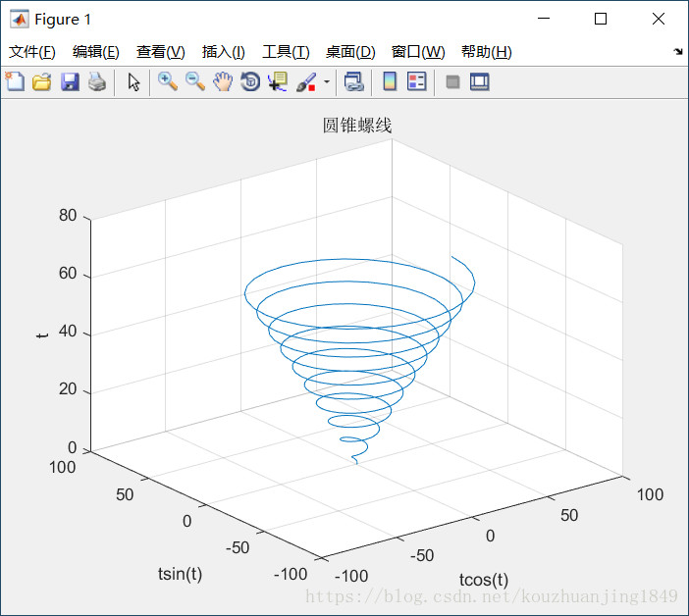Open the 桌面(D) menu
Viewport: 689px width, 616px height.
coord(350,52)
